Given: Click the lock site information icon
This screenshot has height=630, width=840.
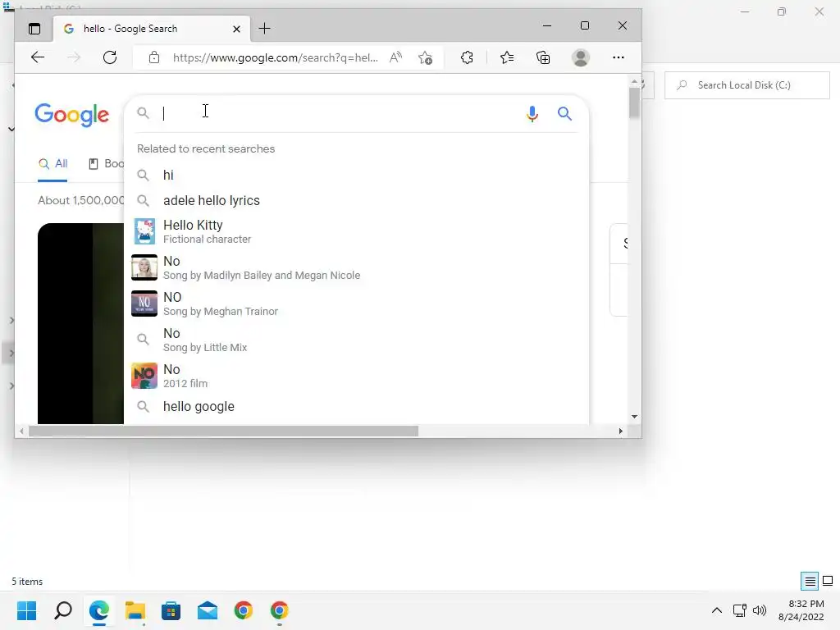Looking at the screenshot, I should (x=154, y=57).
